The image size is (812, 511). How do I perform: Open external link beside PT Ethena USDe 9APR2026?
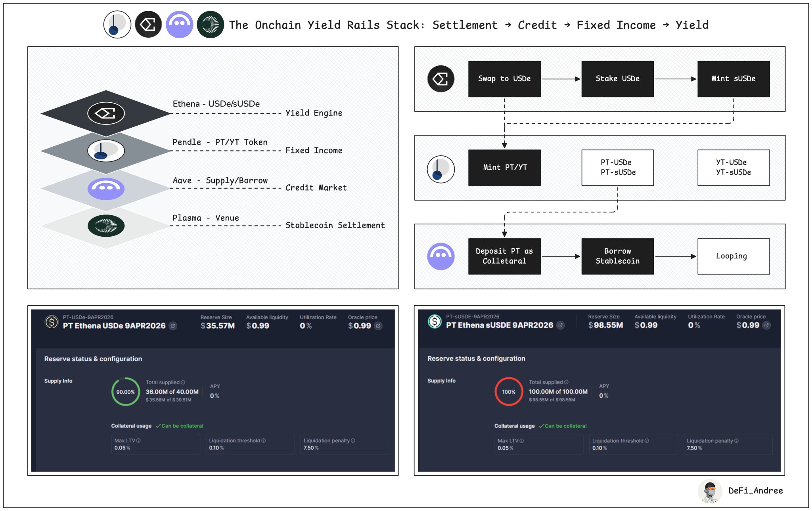pos(173,326)
